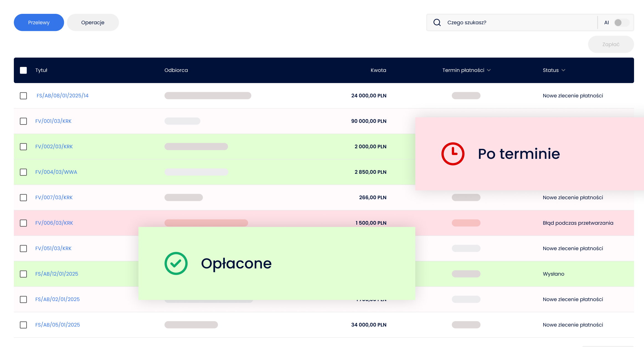Open invoice link FV/004/03/WWA
The width and height of the screenshot is (644, 347).
(x=56, y=172)
